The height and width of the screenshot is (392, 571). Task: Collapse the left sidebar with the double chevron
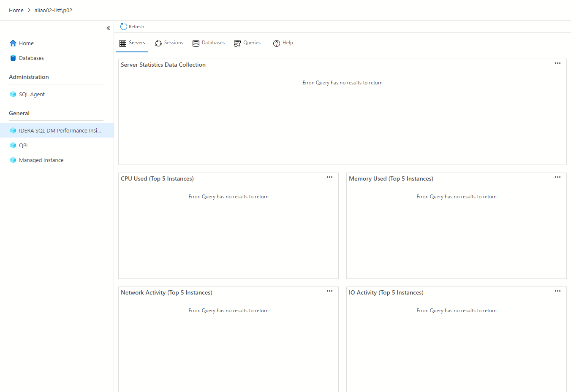tap(108, 28)
